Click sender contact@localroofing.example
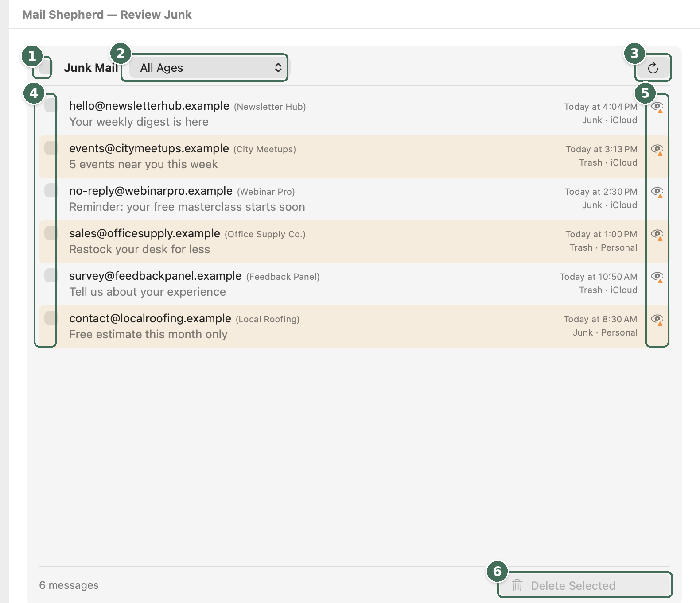The height and width of the screenshot is (603, 700). (150, 319)
